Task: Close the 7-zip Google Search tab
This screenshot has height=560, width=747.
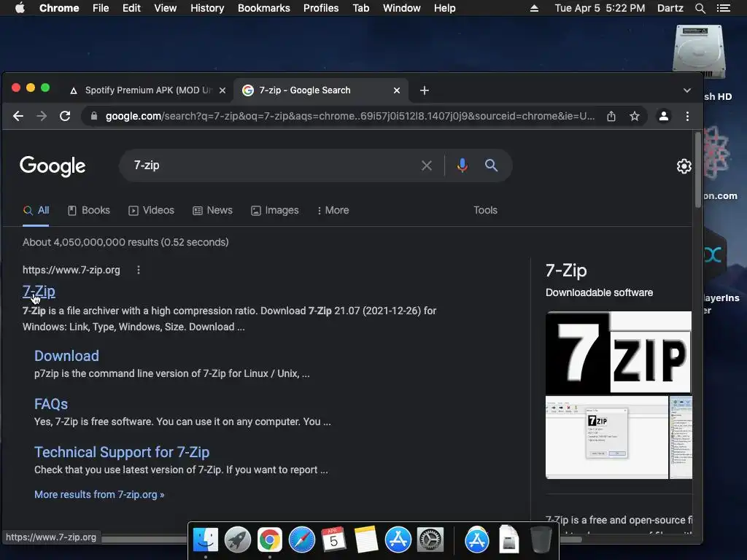Action: (397, 90)
